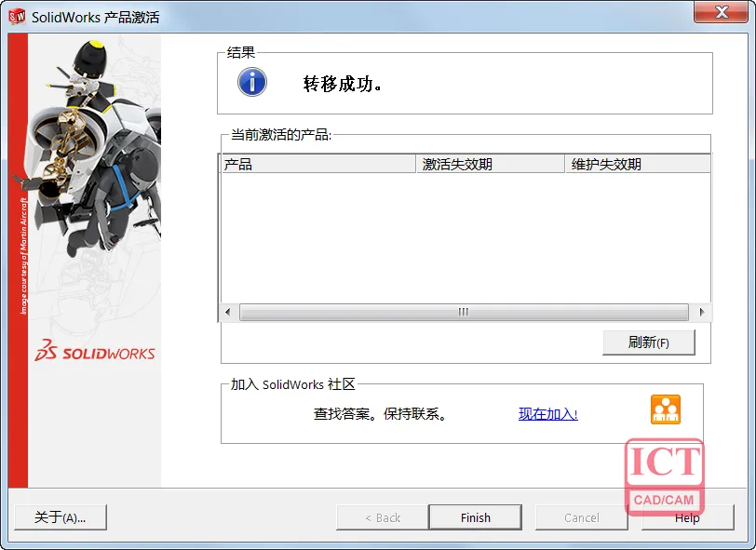756x550 pixels.
Task: Click the SolidWorks community people icon
Action: point(666,409)
